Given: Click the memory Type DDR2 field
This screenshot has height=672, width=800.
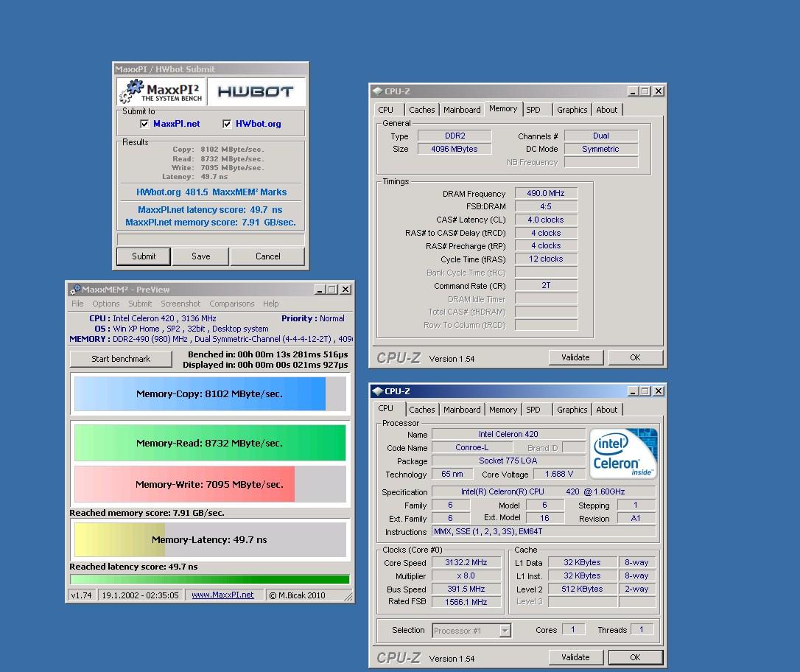Looking at the screenshot, I should pyautogui.click(x=455, y=136).
